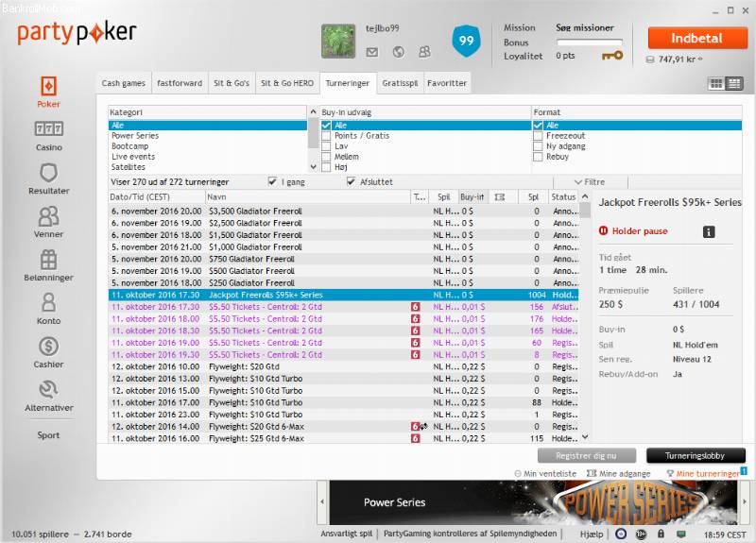Click the Turneringslobby button
The height and width of the screenshot is (543, 756).
pyautogui.click(x=696, y=456)
